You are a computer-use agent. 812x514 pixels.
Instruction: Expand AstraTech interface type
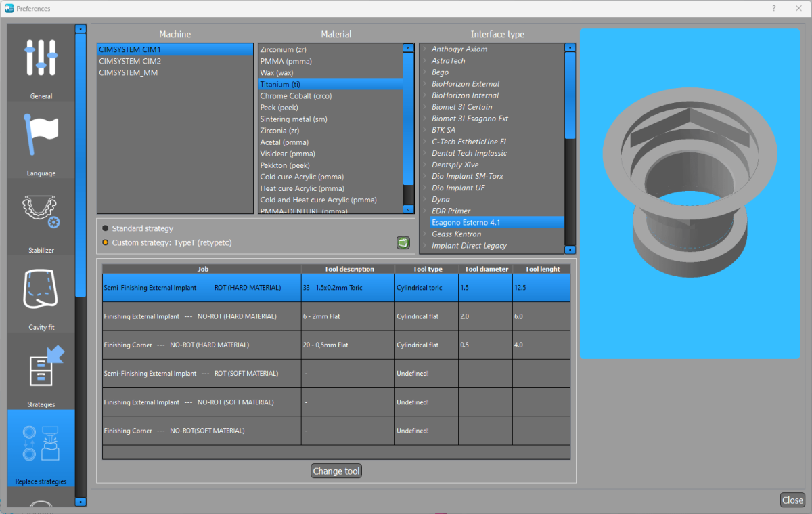click(x=424, y=61)
